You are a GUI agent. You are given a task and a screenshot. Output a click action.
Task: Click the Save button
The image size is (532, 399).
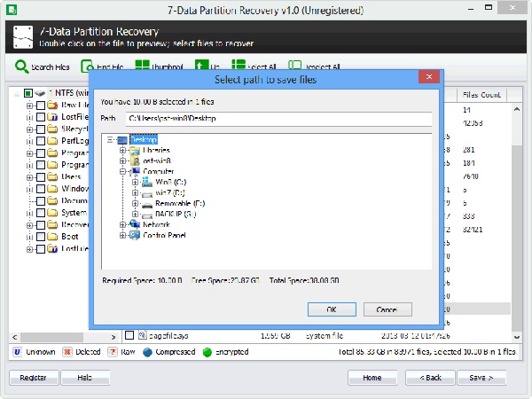pyautogui.click(x=481, y=378)
